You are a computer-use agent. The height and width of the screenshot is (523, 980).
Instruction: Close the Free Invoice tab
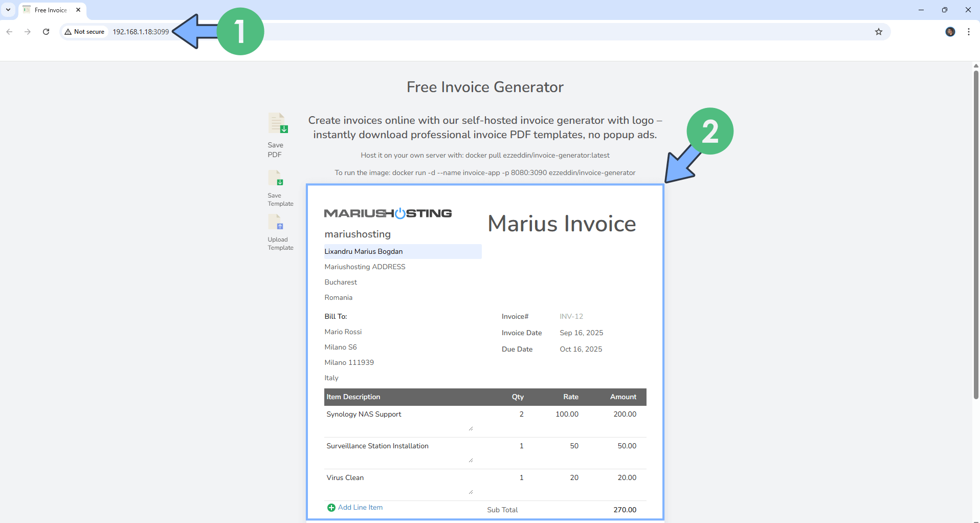(78, 10)
